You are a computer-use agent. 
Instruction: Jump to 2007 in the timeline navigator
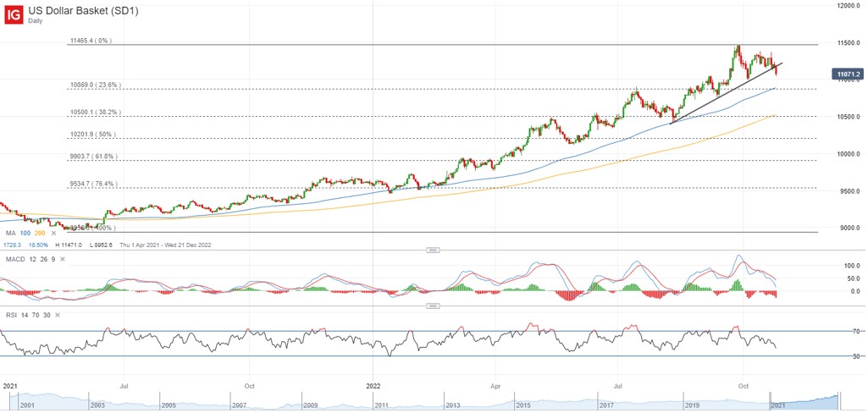pyautogui.click(x=240, y=405)
